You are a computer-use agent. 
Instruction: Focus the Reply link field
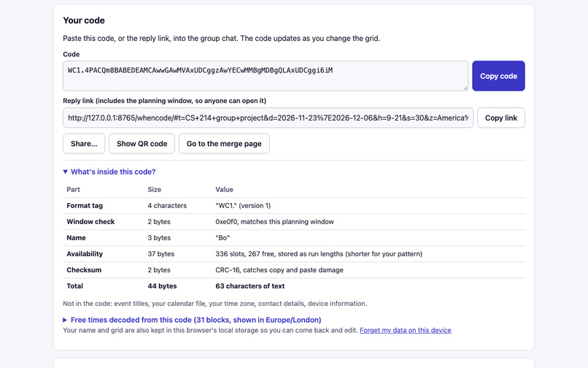[x=268, y=118]
